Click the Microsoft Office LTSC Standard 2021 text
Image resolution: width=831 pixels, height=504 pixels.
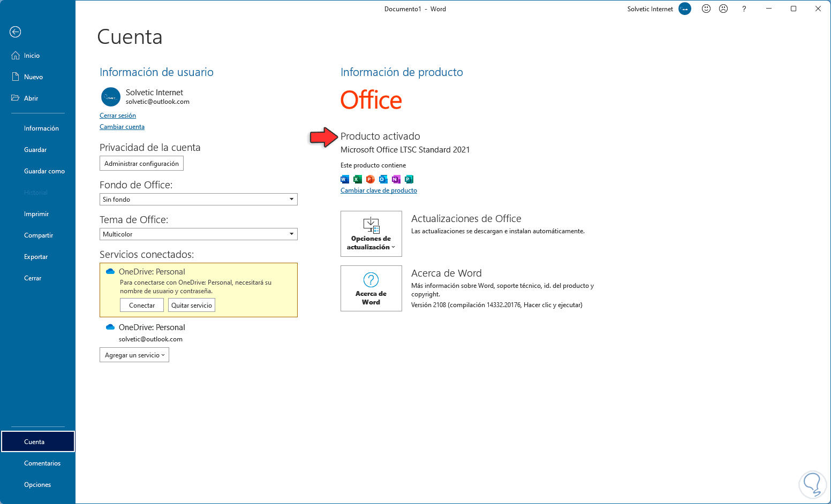pos(405,150)
